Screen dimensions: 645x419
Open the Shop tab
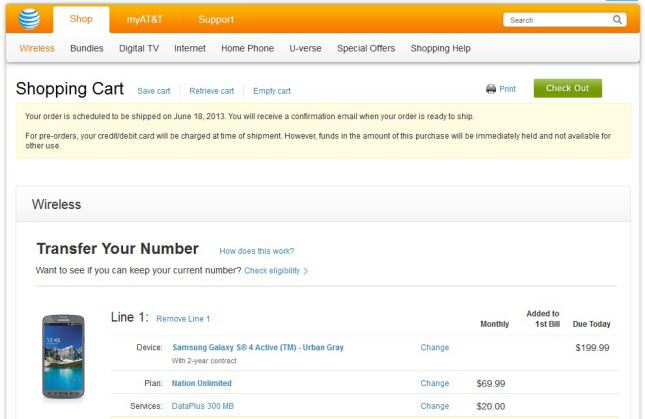[81, 19]
